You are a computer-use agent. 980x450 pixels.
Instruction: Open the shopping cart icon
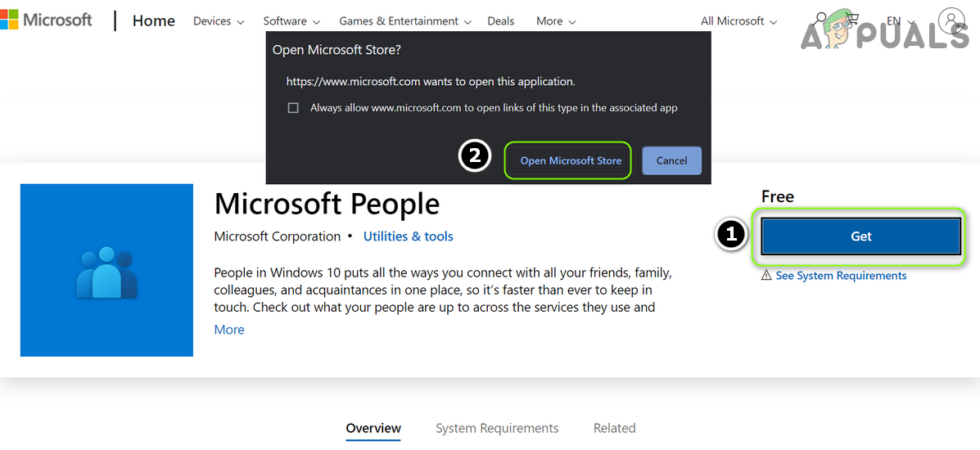[852, 20]
